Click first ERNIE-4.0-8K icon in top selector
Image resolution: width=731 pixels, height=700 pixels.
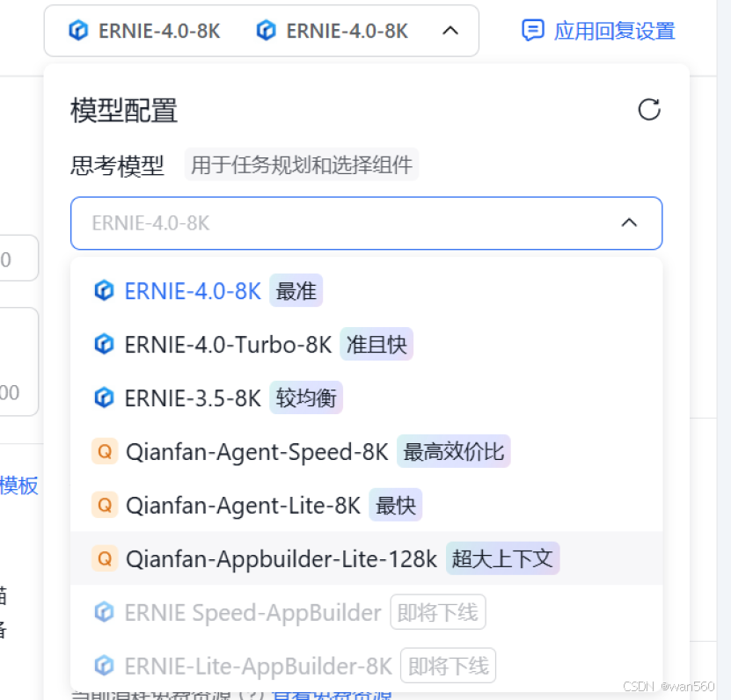click(x=78, y=31)
